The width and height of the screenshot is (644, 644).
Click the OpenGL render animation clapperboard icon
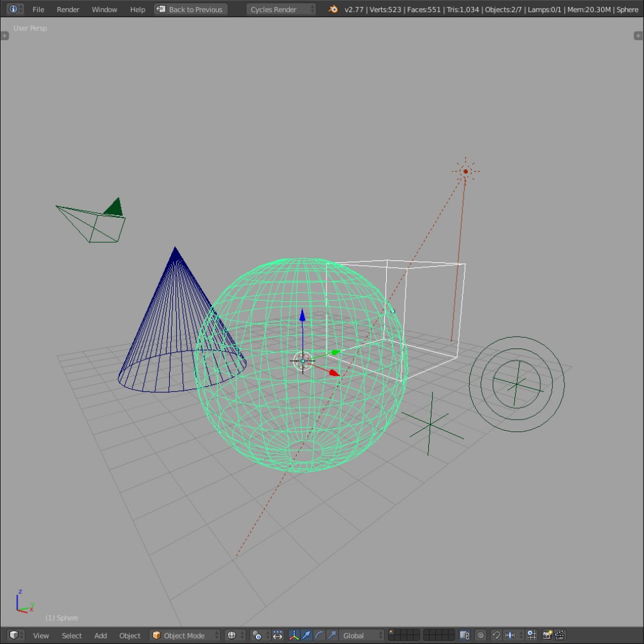560,636
